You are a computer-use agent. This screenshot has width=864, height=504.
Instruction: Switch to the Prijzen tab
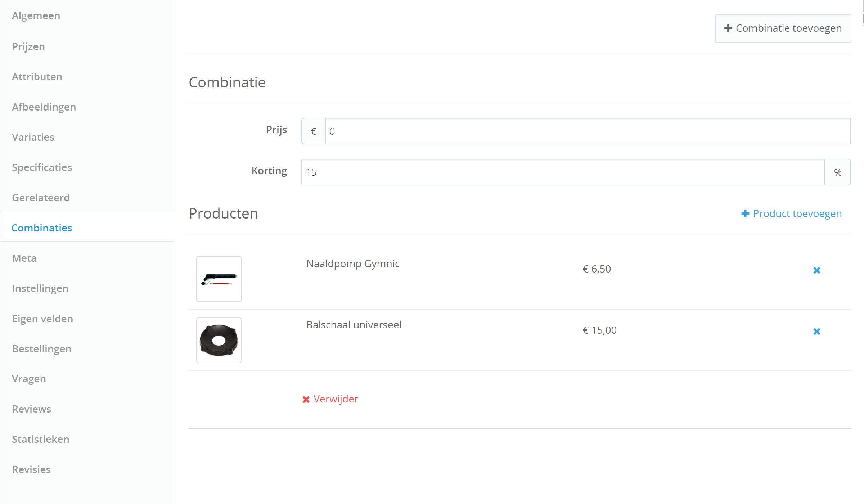click(28, 47)
